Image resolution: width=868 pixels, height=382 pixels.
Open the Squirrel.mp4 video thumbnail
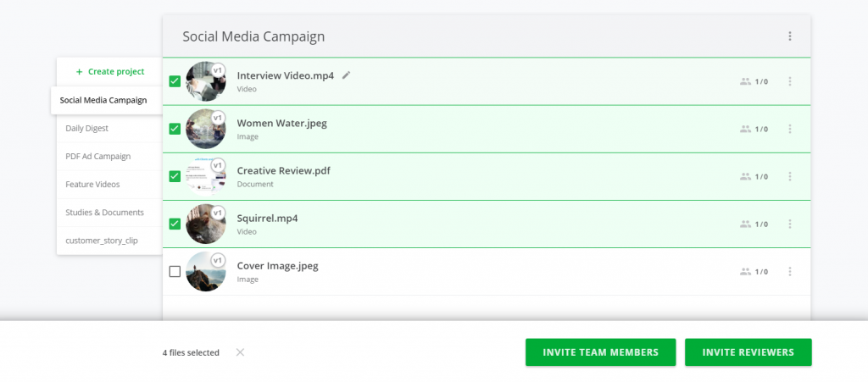[x=205, y=224]
